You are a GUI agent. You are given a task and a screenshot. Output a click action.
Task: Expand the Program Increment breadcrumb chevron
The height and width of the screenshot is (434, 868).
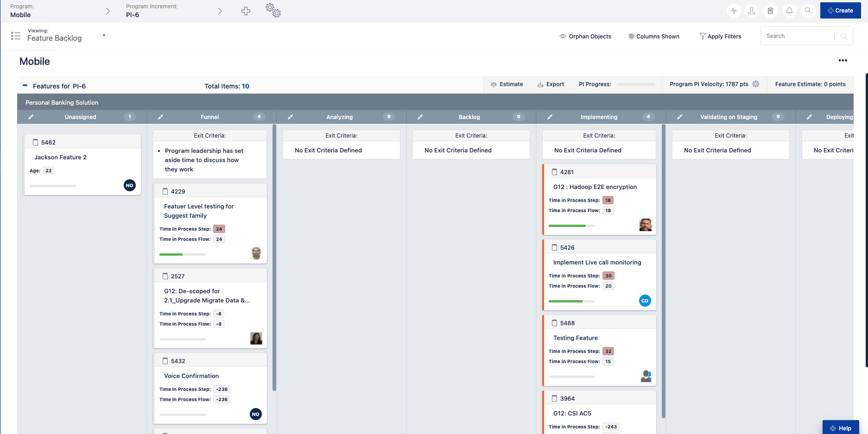(220, 10)
